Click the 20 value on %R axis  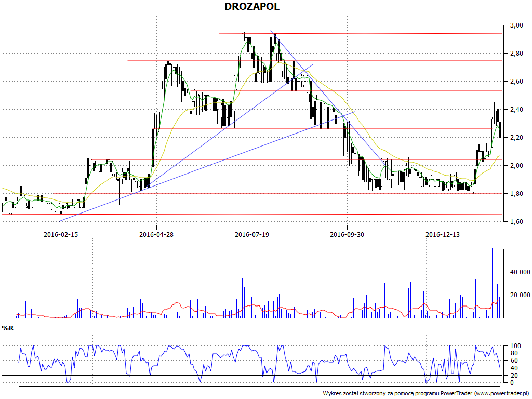(x=514, y=376)
